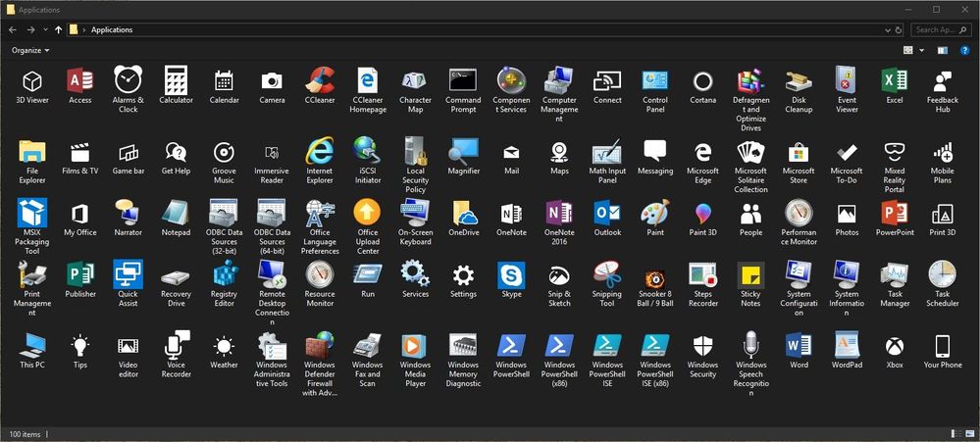Viewport: 980px width, 442px height.
Task: Switch to details view in status bar
Action: [x=955, y=434]
